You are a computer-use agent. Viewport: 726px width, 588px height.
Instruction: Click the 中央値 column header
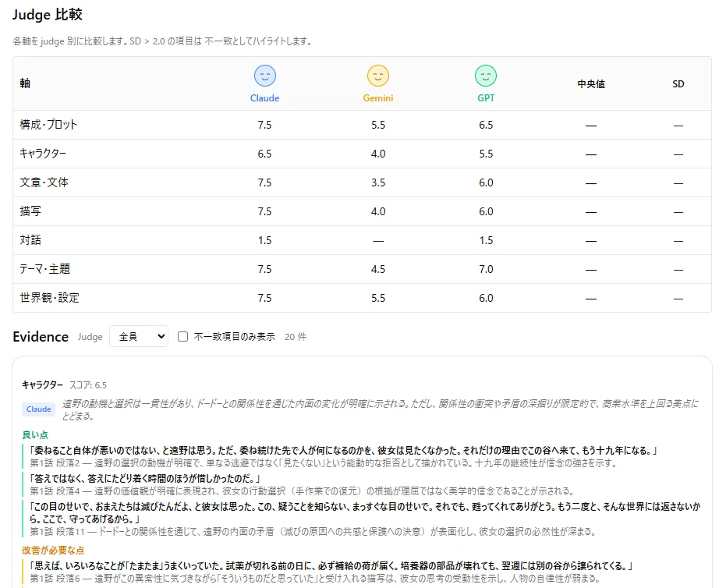[x=591, y=83]
